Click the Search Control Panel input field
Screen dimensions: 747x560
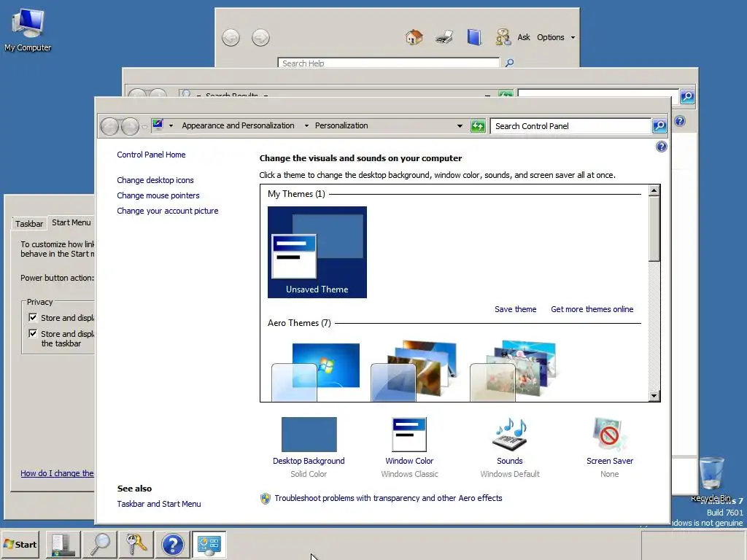click(x=570, y=126)
